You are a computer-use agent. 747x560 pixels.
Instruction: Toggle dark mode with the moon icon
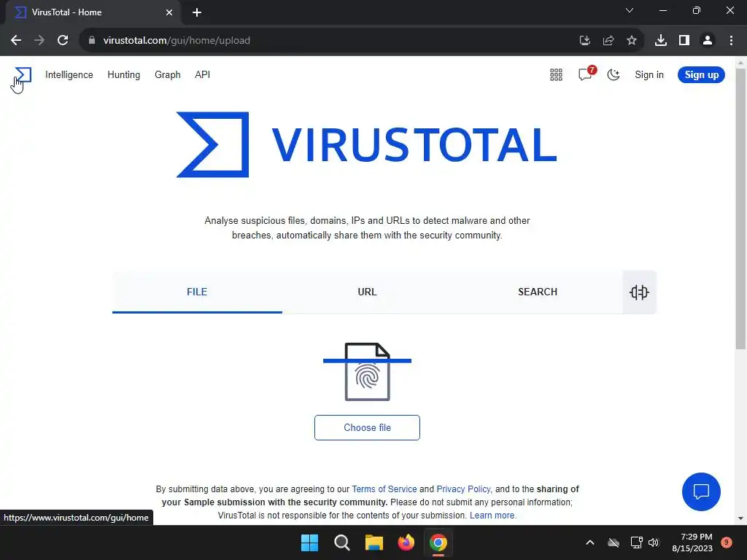pyautogui.click(x=613, y=75)
